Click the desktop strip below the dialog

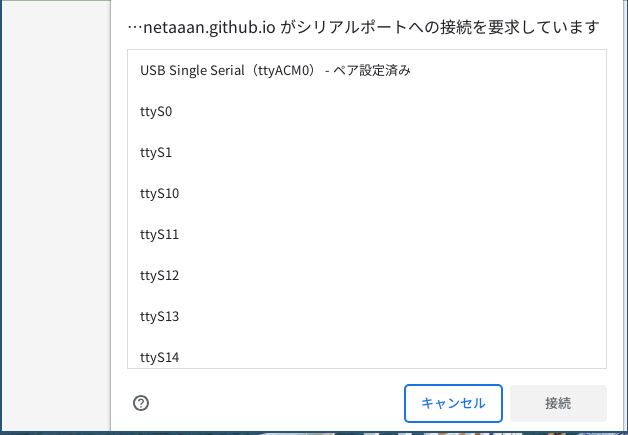pos(314,433)
